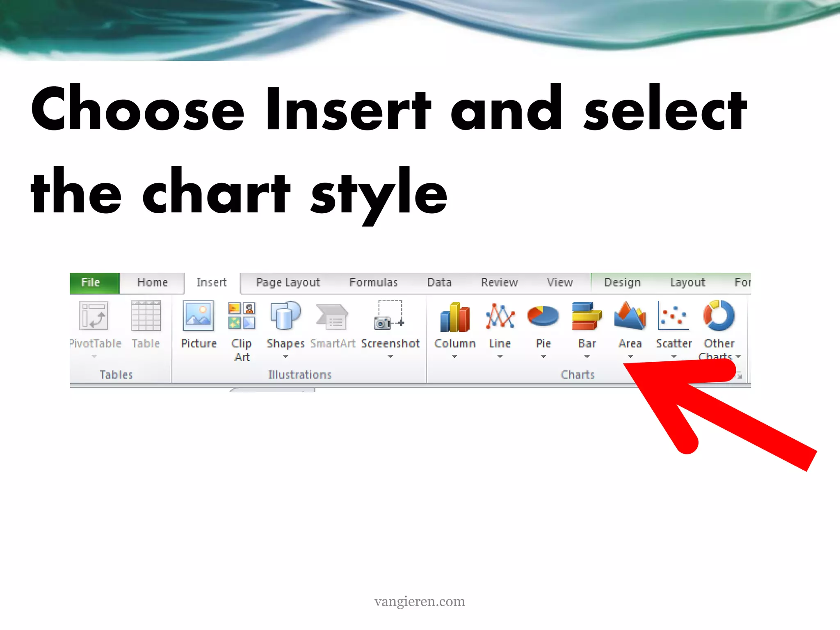Switch to the Review tab

(x=500, y=283)
